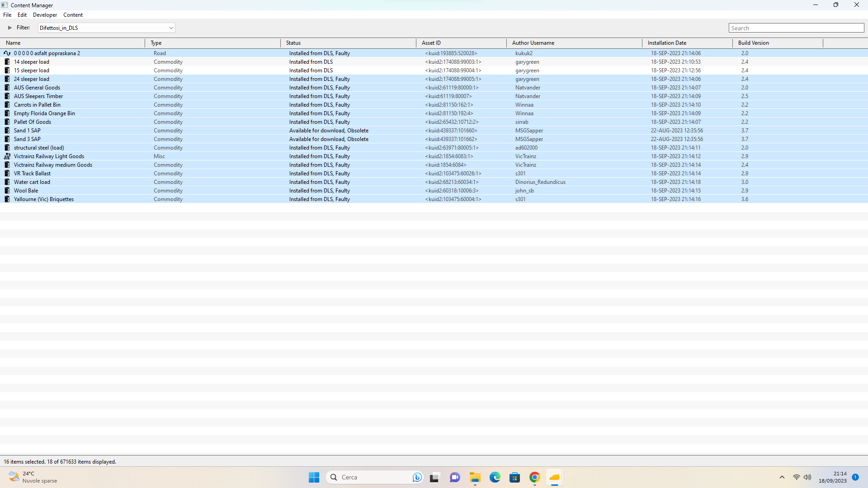868x488 pixels.
Task: Click asset ID kuid:193885:520028
Action: (451, 53)
